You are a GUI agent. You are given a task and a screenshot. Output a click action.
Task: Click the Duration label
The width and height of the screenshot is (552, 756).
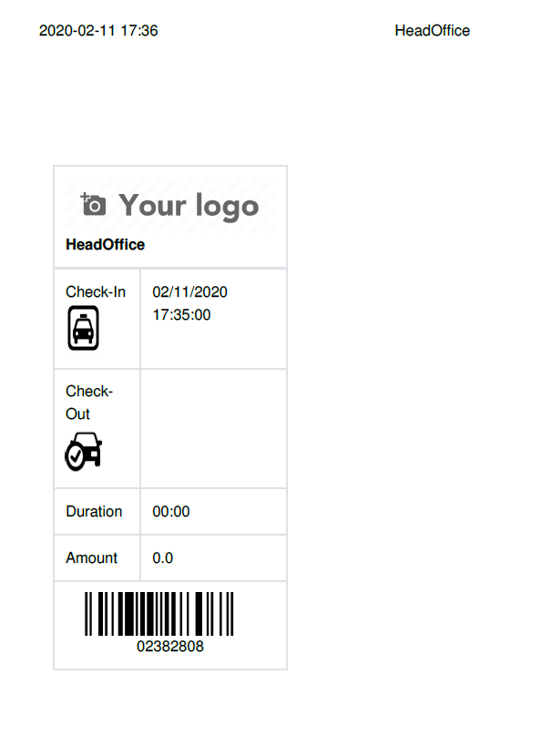click(94, 511)
